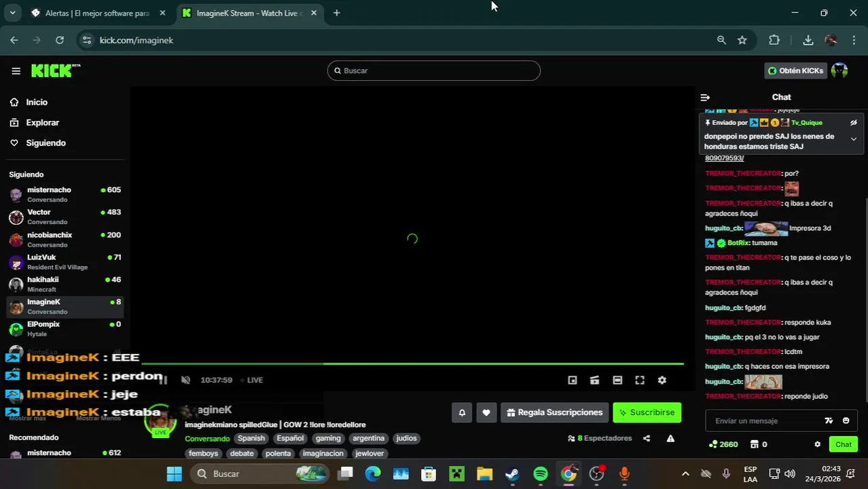Expand the pinned message chevron

854,139
